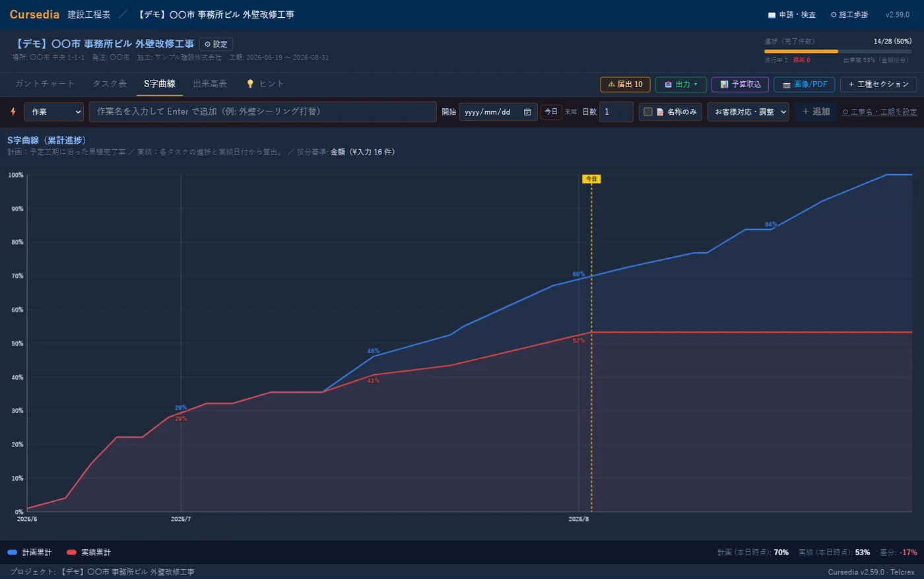This screenshot has width=924, height=579.
Task: Click the 今日 marker on chart timeline
Action: pos(591,179)
